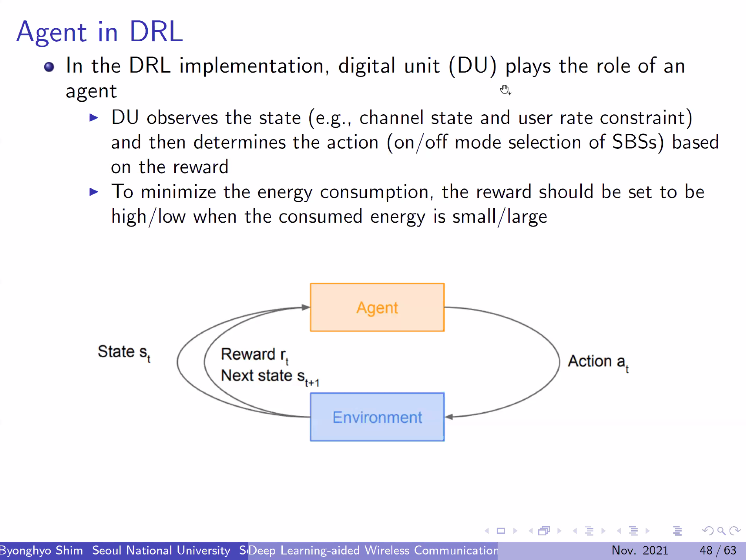This screenshot has height=560, width=746.
Task: Click the stacked frames icon
Action: click(x=544, y=531)
